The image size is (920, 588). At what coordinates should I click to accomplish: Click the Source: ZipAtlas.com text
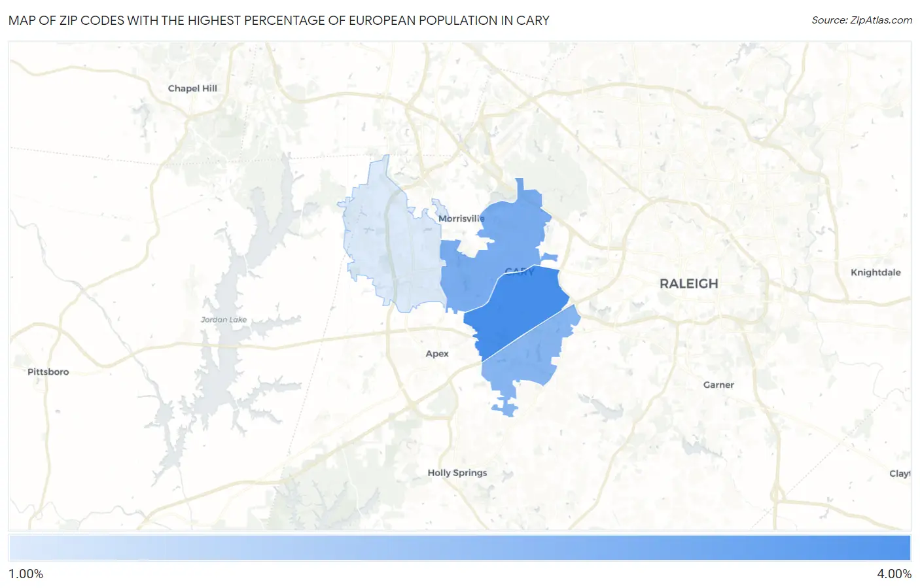pyautogui.click(x=862, y=20)
